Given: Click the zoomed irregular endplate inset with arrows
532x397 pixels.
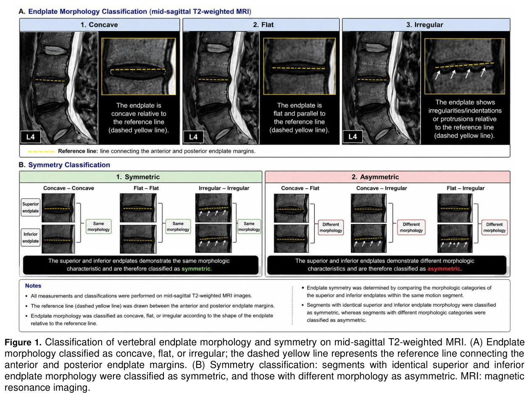Looking at the screenshot, I should 464,66.
